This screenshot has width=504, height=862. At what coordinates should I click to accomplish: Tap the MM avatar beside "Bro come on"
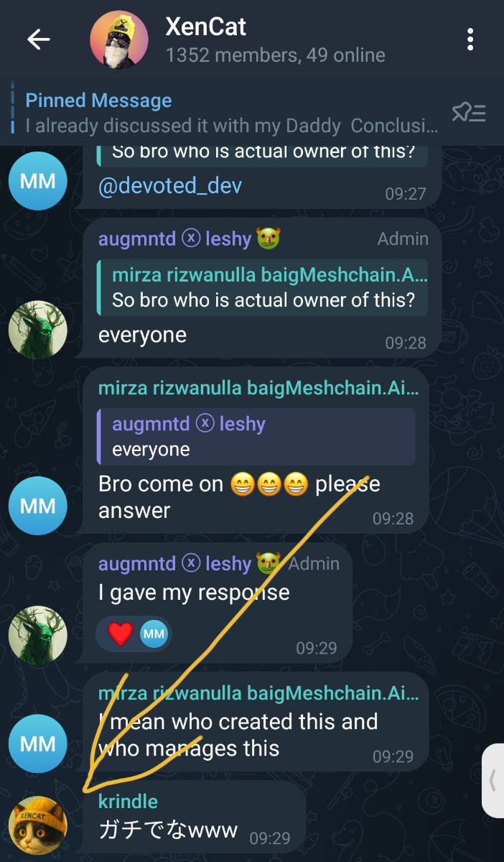coord(37,506)
